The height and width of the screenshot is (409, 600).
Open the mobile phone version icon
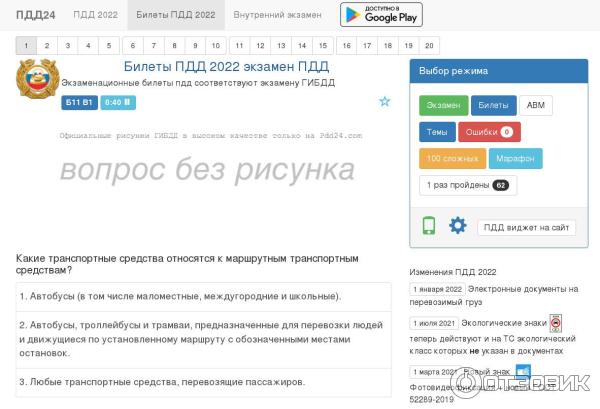coord(429,225)
